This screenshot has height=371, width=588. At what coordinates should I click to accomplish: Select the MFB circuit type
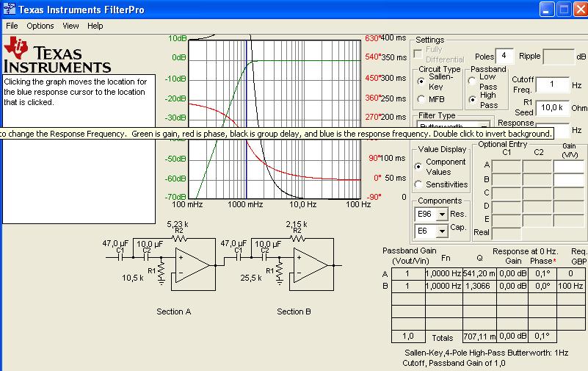[421, 99]
